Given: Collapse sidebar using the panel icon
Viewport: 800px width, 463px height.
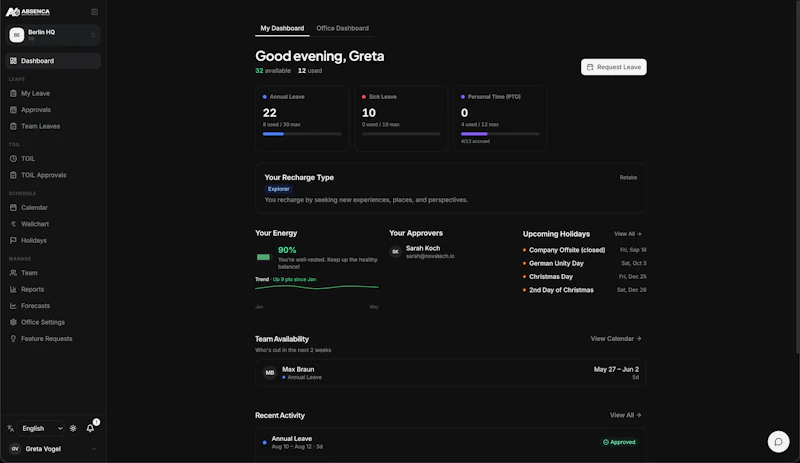Looking at the screenshot, I should coord(94,12).
